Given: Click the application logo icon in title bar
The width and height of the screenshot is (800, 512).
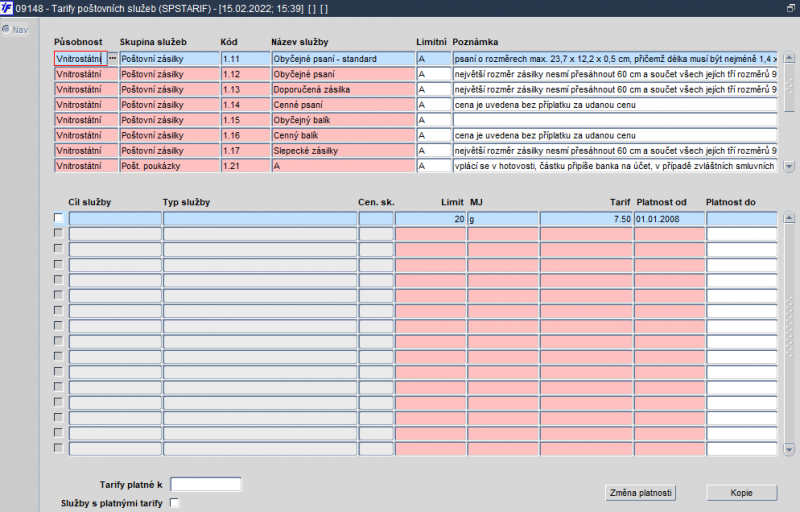Looking at the screenshot, I should pos(7,8).
